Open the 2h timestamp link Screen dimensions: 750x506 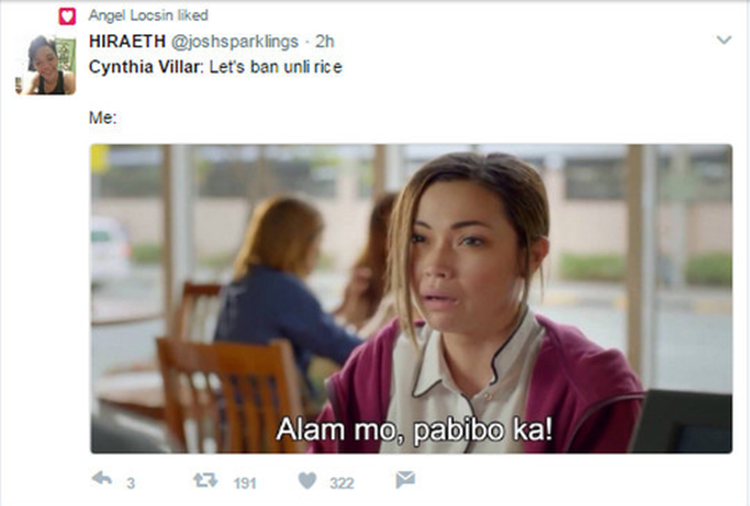coord(324,42)
